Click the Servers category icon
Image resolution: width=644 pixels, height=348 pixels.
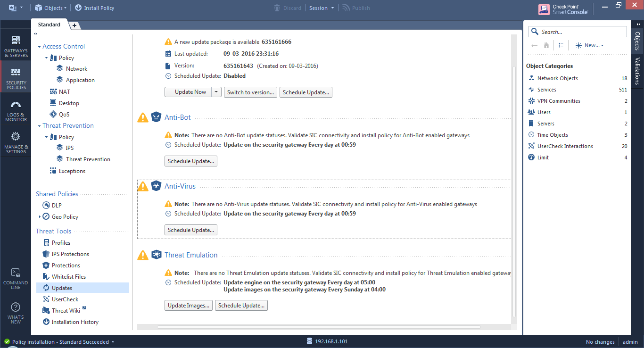point(531,124)
